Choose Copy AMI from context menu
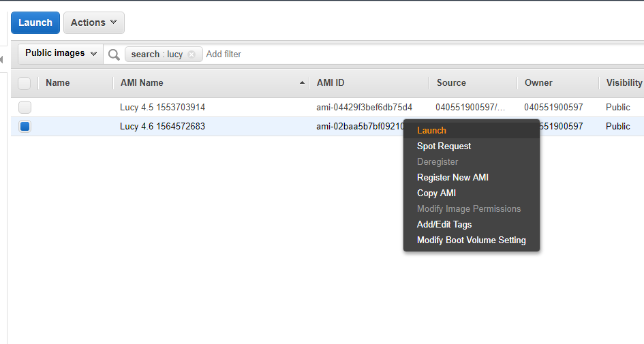Viewport: 644px width, 344px height. point(472,193)
